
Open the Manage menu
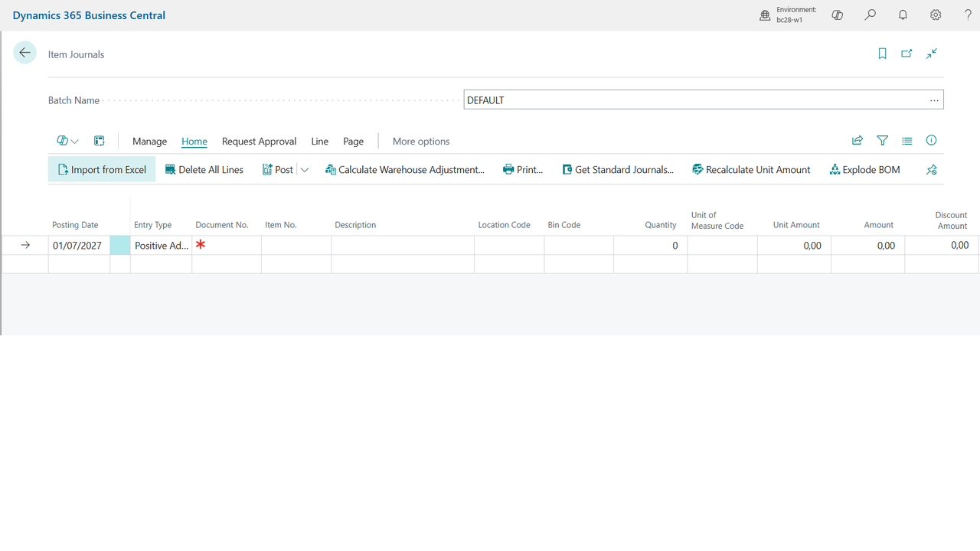point(149,141)
